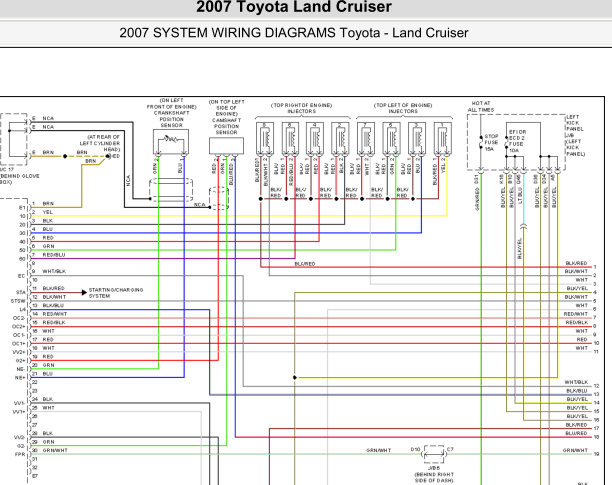This screenshot has height=485, width=612.
Task: Click the pin 21 "BLU" wire label
Action: pos(47,374)
